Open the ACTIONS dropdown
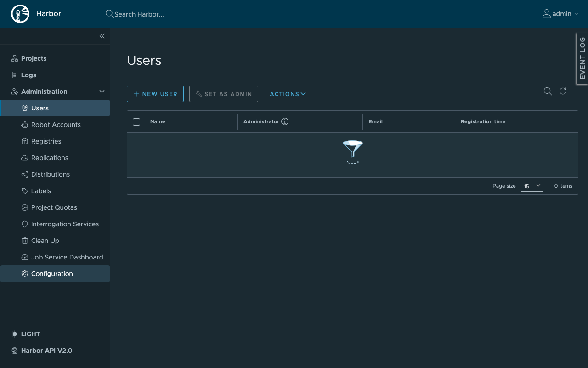Image resolution: width=588 pixels, height=368 pixels. coord(288,94)
